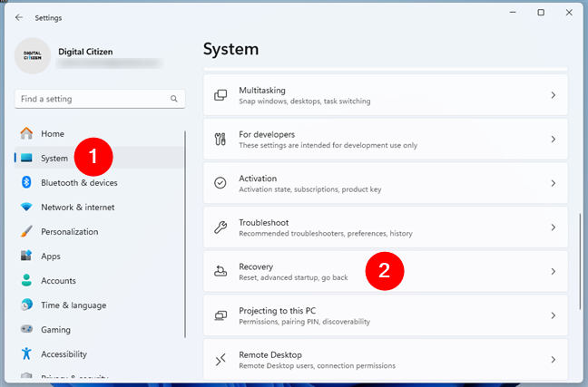Image resolution: width=588 pixels, height=387 pixels.
Task: Click the Gaming controller icon
Action: point(25,329)
